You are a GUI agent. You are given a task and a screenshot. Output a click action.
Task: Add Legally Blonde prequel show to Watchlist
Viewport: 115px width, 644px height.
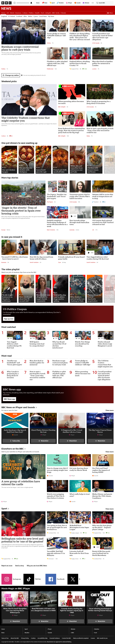pyautogui.click(x=15, y=621)
